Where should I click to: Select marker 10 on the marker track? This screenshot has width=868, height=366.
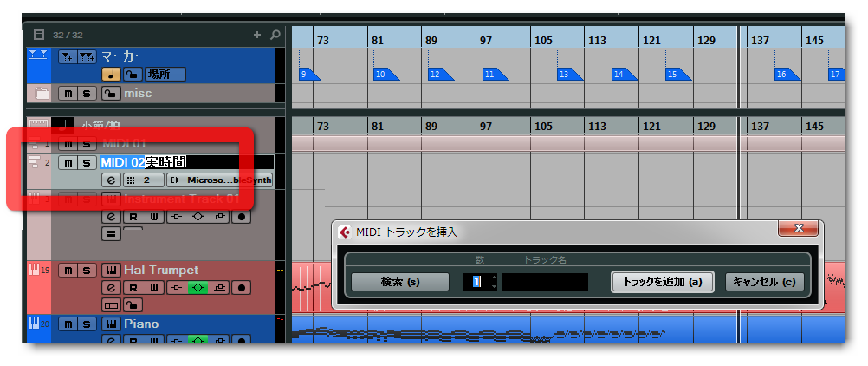385,75
